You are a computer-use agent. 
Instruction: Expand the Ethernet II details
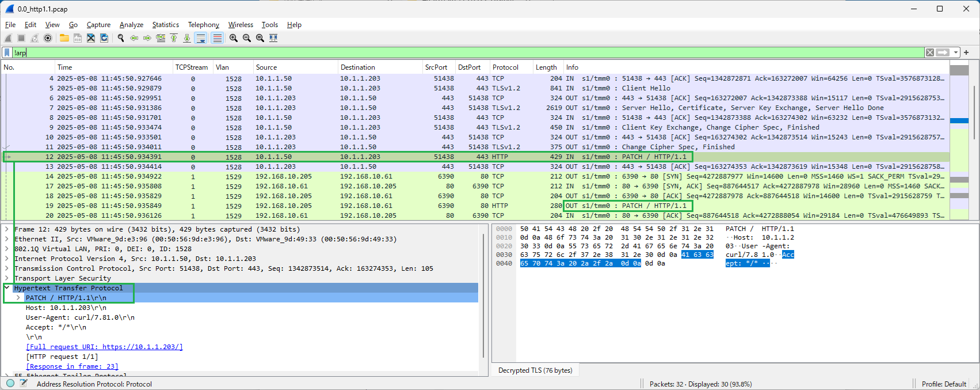pos(7,239)
